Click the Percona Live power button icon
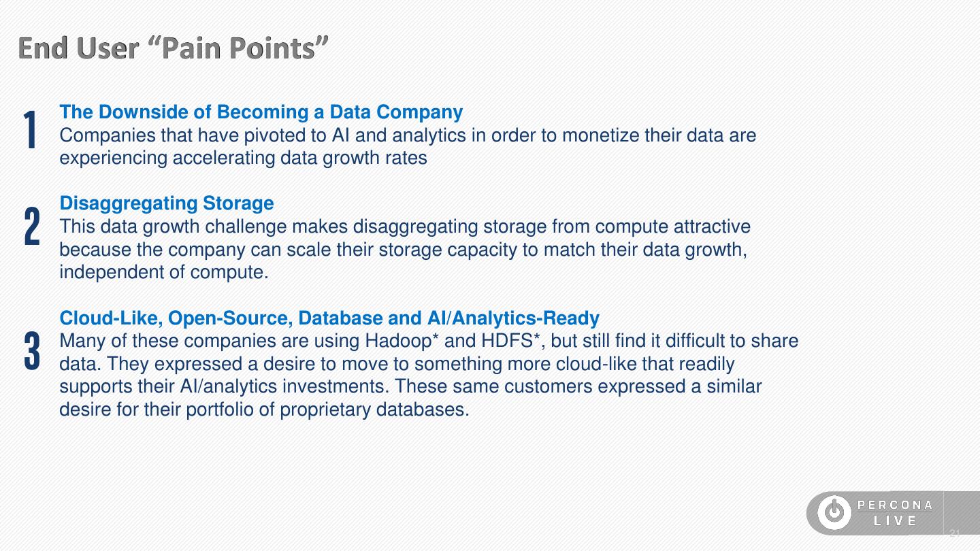 point(834,513)
